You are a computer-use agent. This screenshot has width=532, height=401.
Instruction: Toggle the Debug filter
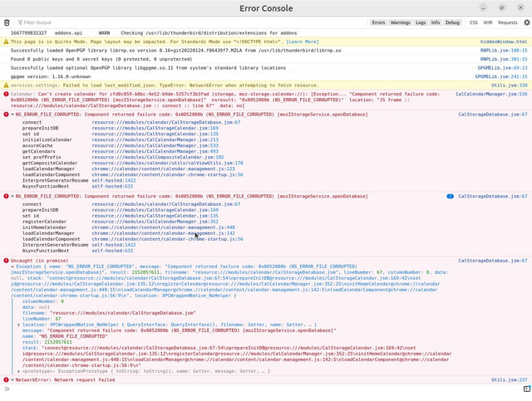pyautogui.click(x=452, y=22)
